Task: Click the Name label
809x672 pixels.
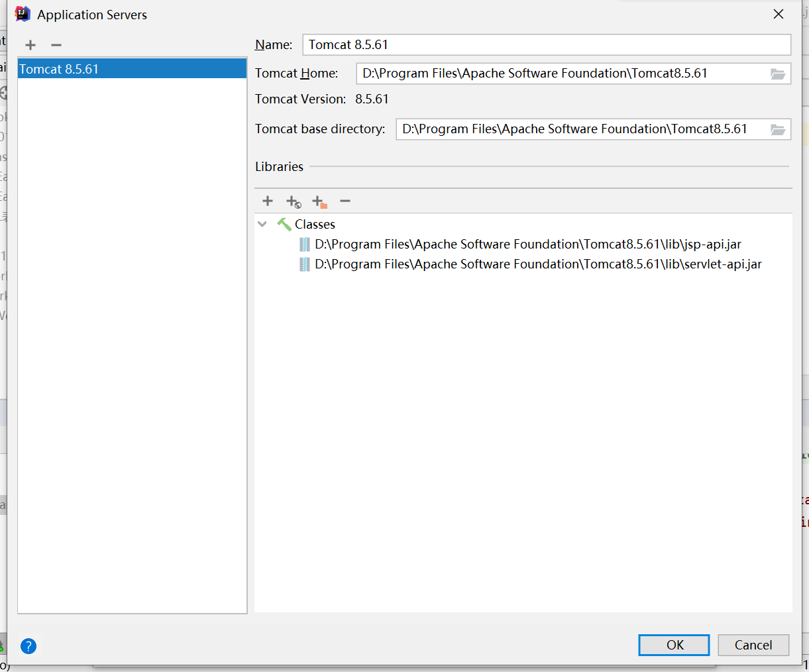Action: tap(274, 44)
